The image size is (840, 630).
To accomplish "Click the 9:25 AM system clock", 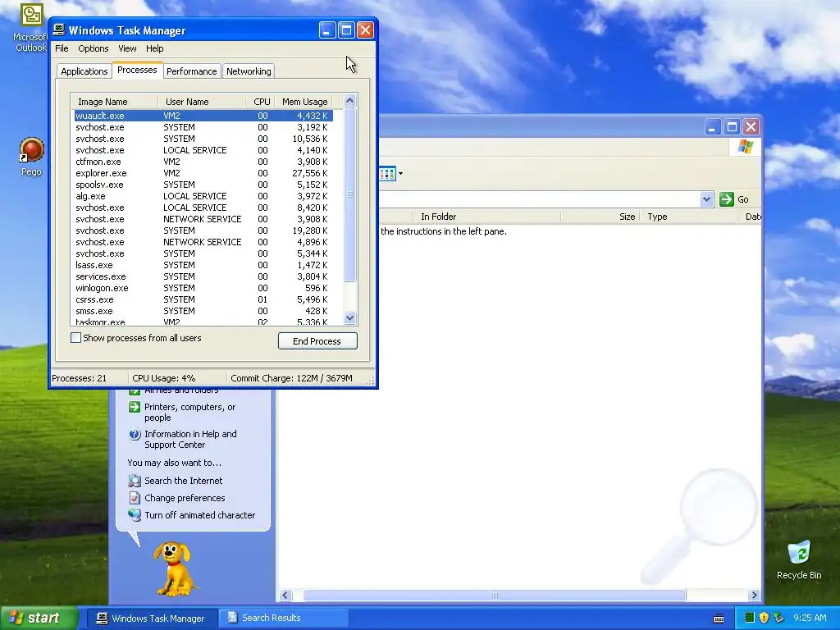I will click(810, 618).
